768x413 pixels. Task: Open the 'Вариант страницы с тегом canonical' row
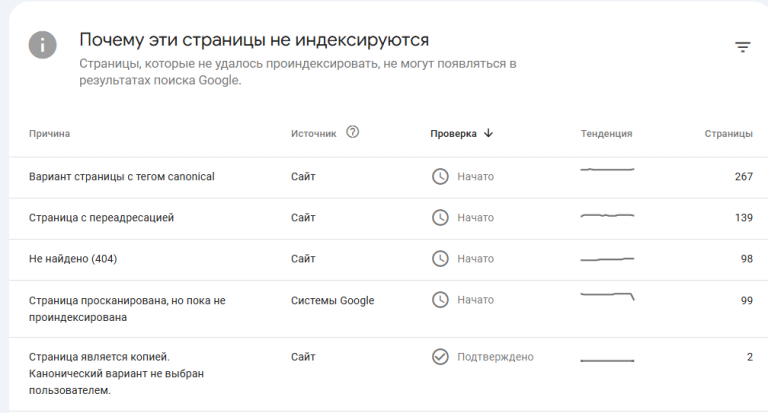pyautogui.click(x=122, y=177)
